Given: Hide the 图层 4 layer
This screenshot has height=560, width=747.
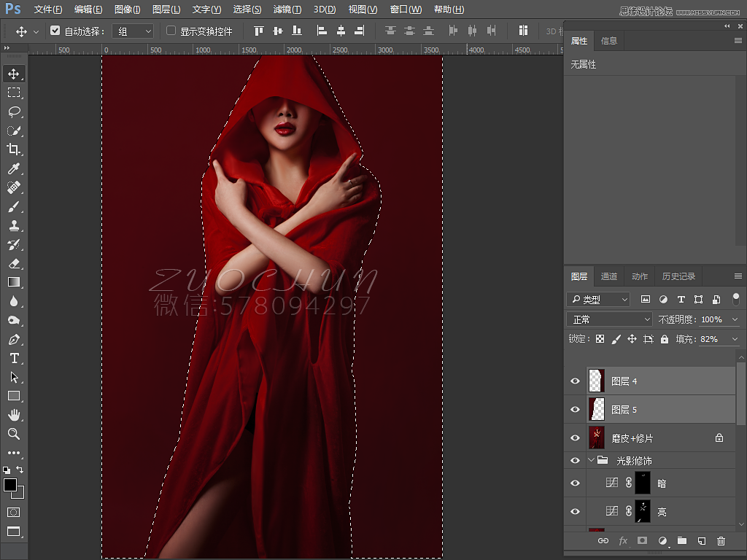Looking at the screenshot, I should [x=575, y=381].
